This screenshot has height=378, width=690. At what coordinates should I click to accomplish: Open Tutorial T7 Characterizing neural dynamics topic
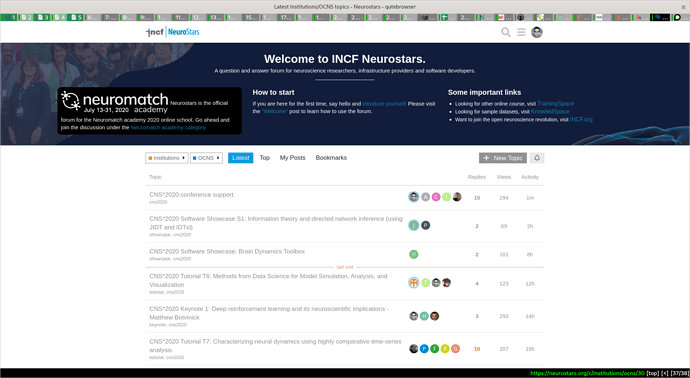[x=275, y=345]
